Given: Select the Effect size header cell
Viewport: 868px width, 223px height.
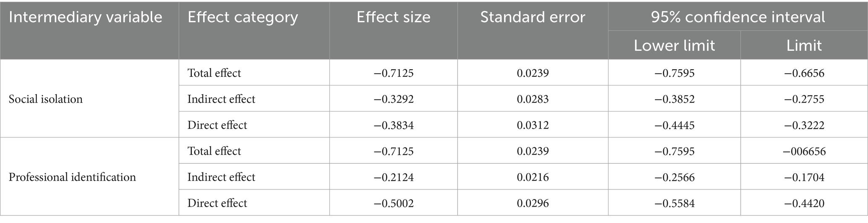Looking at the screenshot, I should click(393, 17).
